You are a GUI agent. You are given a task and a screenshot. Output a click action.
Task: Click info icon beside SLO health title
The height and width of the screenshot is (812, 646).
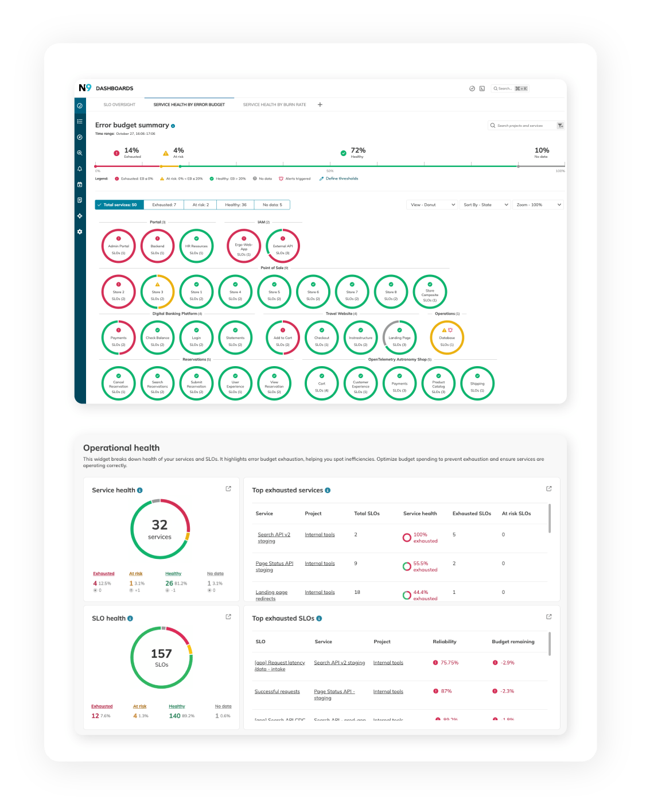coord(130,619)
